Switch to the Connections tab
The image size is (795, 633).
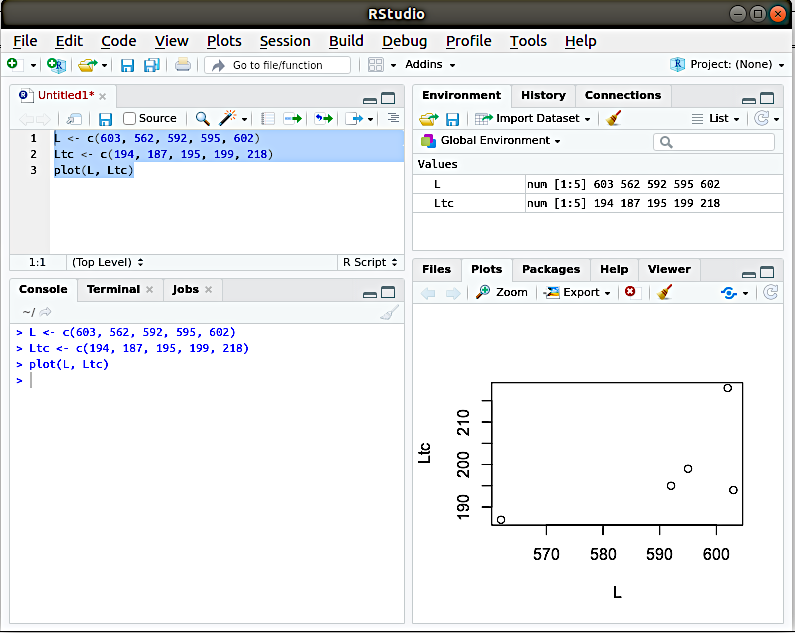pos(623,95)
